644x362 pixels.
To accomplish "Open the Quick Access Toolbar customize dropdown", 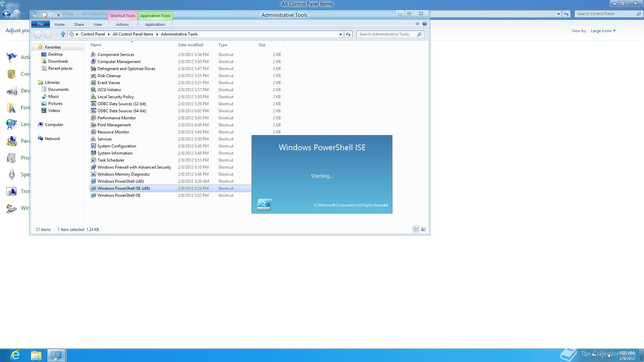I will [58, 15].
